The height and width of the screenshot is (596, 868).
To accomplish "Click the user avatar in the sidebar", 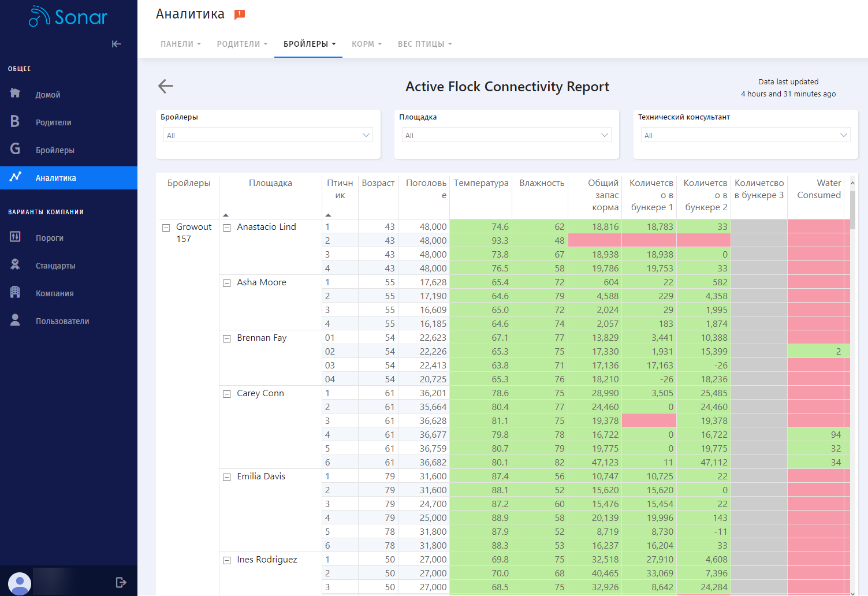I will point(20,583).
